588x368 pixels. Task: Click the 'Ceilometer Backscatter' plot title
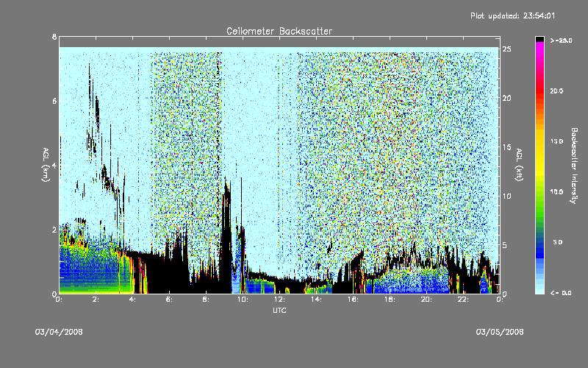pos(279,31)
